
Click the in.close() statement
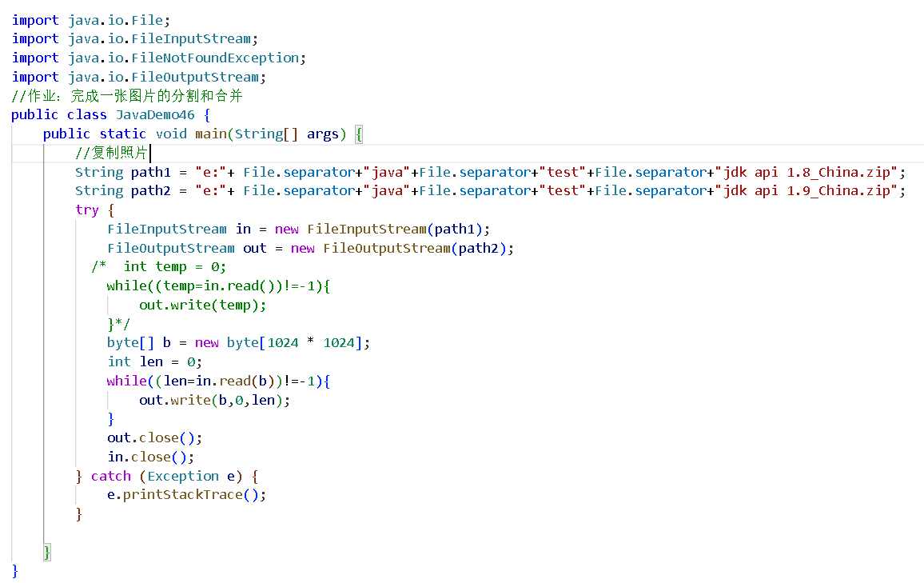point(150,457)
